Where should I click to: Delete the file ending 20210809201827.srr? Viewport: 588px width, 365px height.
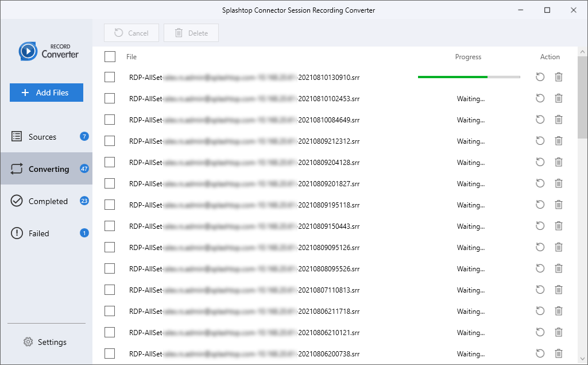pos(558,183)
